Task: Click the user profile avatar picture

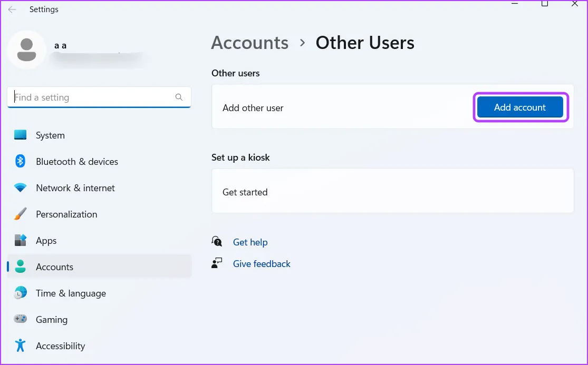Action: coord(27,50)
